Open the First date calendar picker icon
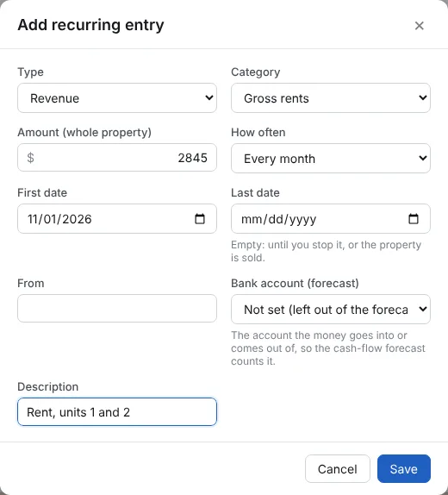The width and height of the screenshot is (448, 495). pyautogui.click(x=200, y=219)
